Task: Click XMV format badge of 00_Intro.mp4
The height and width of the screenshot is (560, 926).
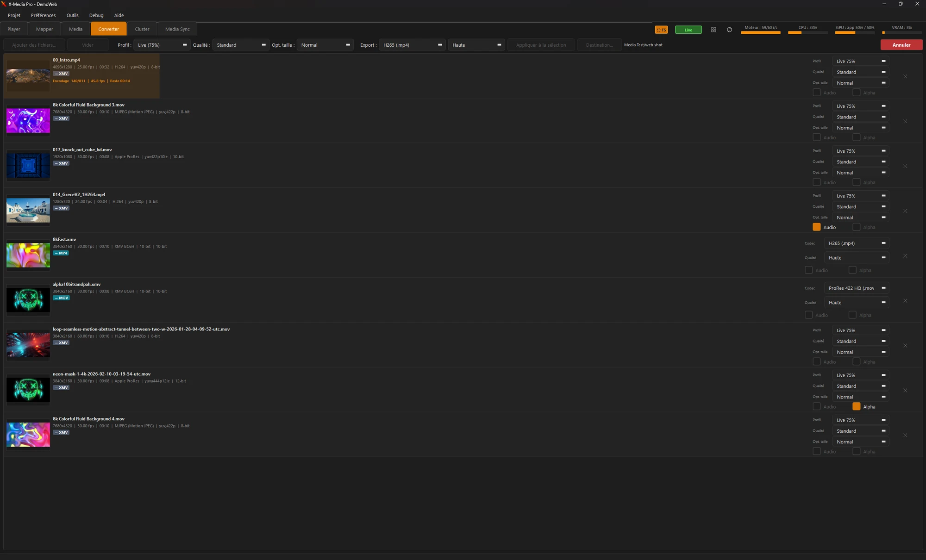Action: pos(61,74)
